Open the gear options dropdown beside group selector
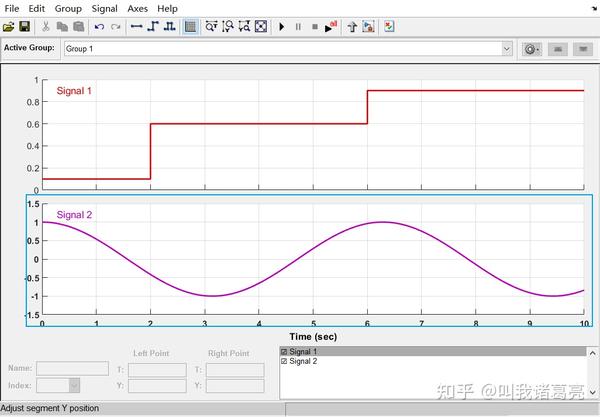This screenshot has width=600, height=417. tap(532, 49)
